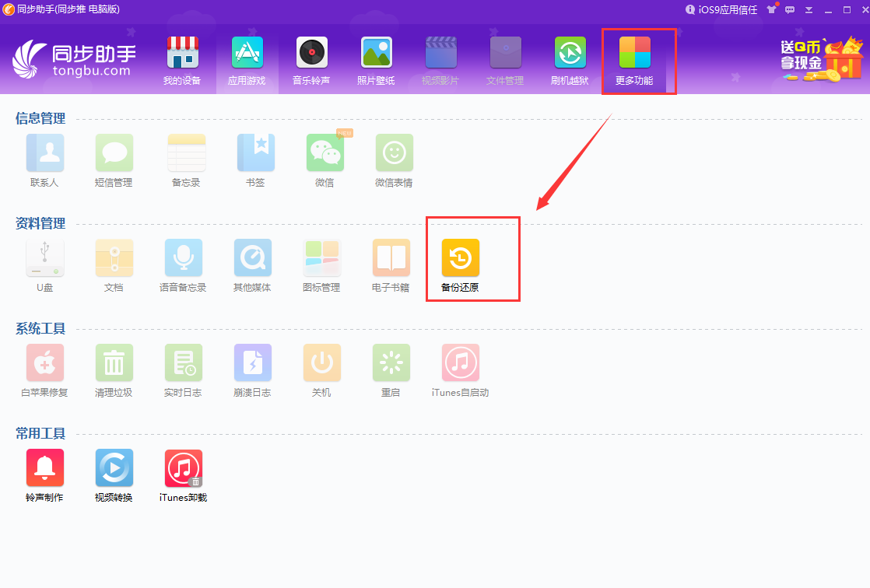Click the 送Q币拿现金 promotional banner
This screenshot has width=870, height=588.
(x=821, y=56)
